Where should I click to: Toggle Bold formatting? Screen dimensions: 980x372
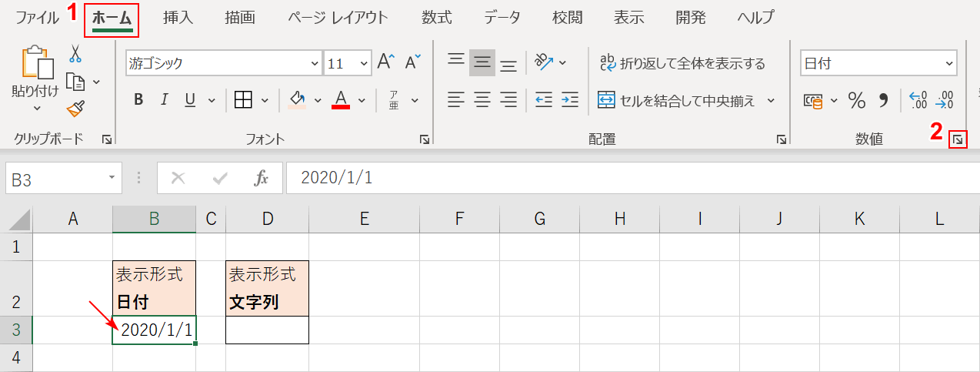pyautogui.click(x=138, y=99)
